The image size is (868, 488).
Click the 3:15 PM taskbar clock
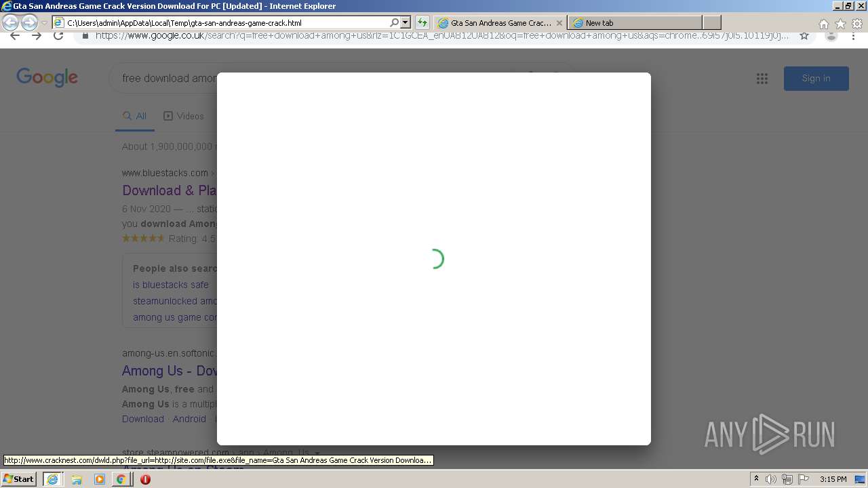click(x=833, y=479)
